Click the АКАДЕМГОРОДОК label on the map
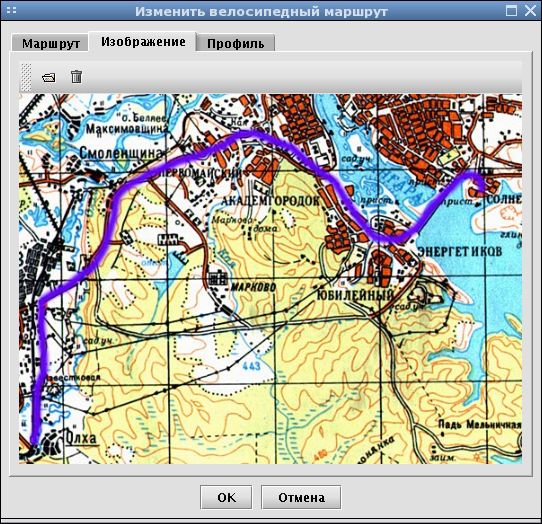Viewport: 542px width, 524px height. pos(270,200)
